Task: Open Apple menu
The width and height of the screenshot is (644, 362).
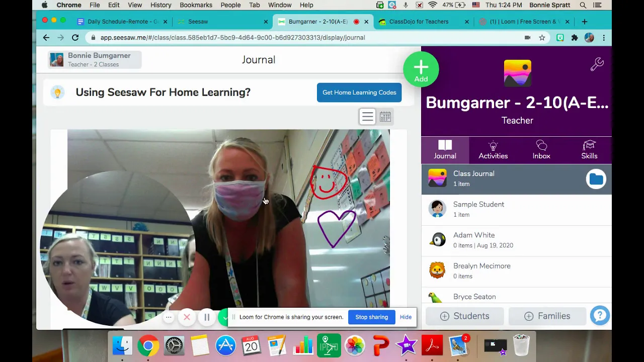Action: coord(45,5)
